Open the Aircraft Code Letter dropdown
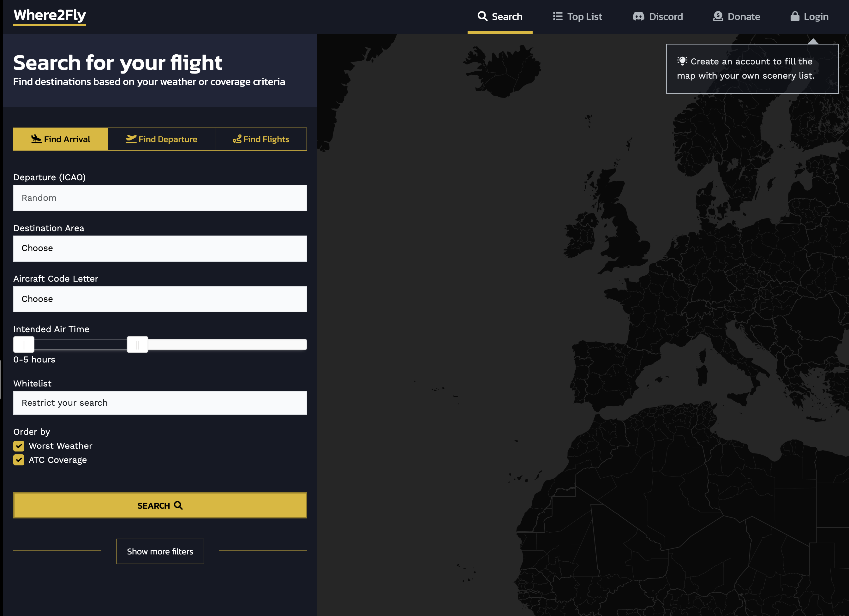The width and height of the screenshot is (849, 616). point(160,299)
